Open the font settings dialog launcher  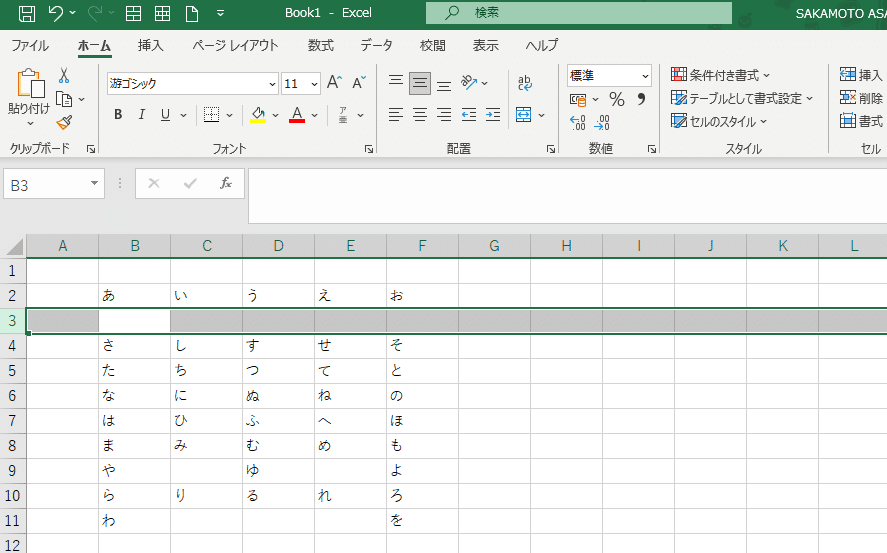coord(369,149)
